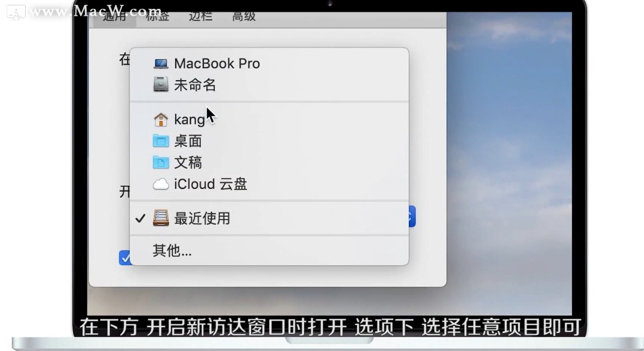
Task: Choose MacBook Pro from the popup menu
Action: 269,63
